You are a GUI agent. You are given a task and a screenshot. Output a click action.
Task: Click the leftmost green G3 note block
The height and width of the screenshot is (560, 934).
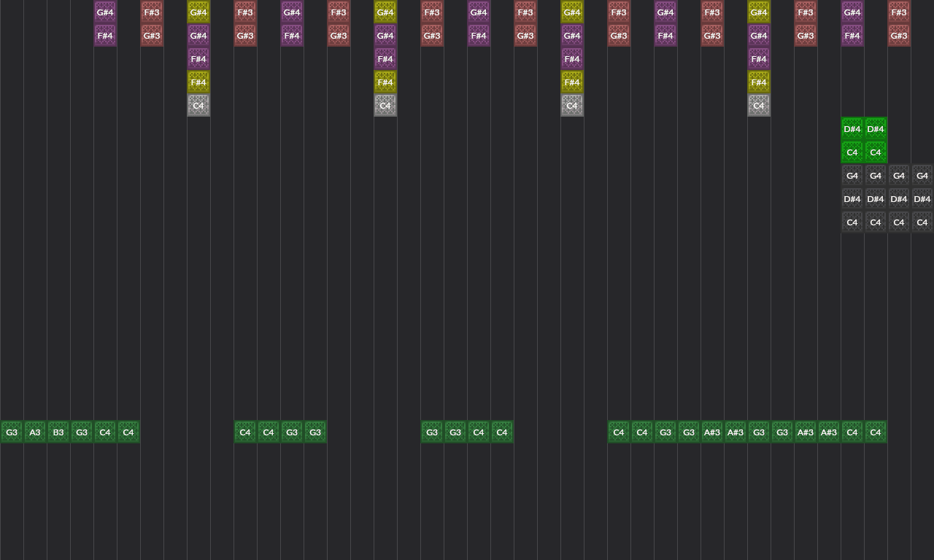coord(12,432)
